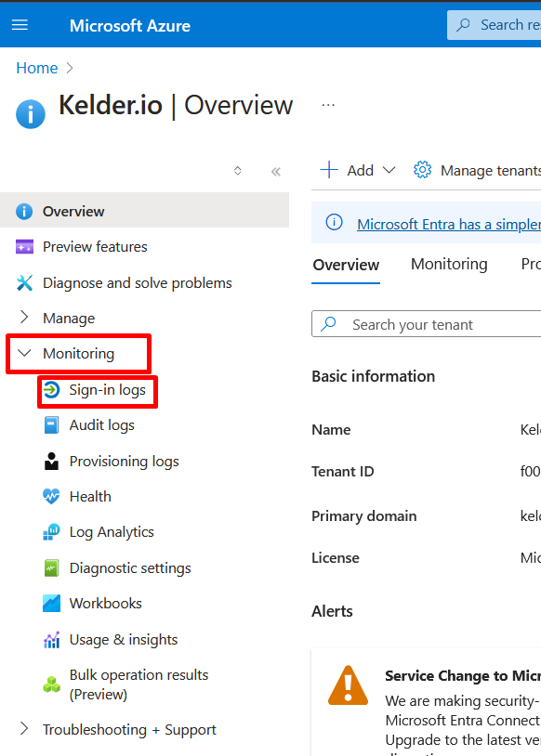Click the Alerts heading
Image resolution: width=541 pixels, height=756 pixels.
[x=332, y=611]
